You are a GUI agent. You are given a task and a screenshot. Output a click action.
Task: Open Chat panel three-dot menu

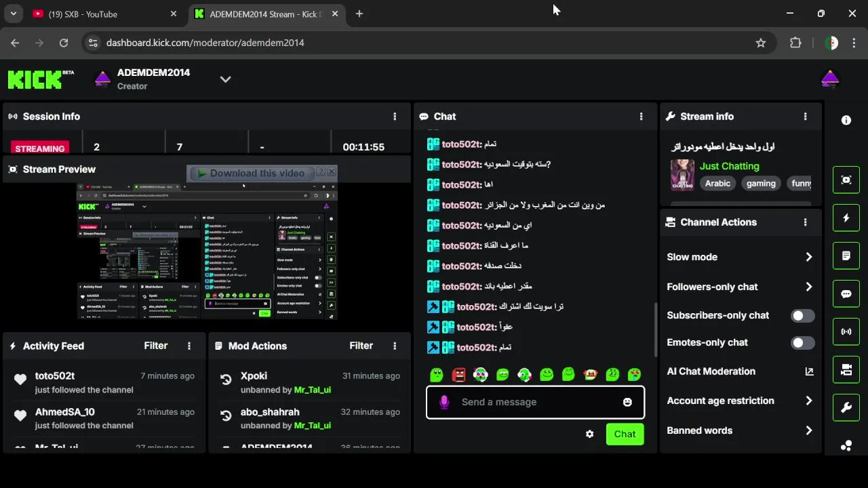pos(641,117)
